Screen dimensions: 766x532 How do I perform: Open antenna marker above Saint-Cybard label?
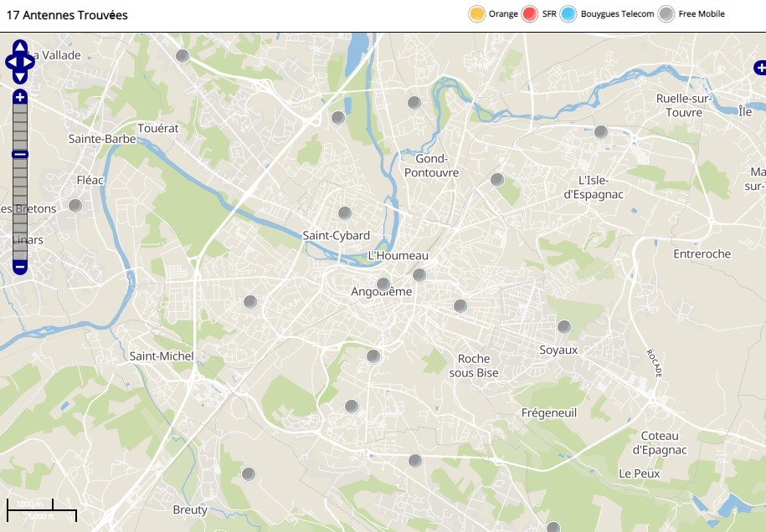pos(344,213)
